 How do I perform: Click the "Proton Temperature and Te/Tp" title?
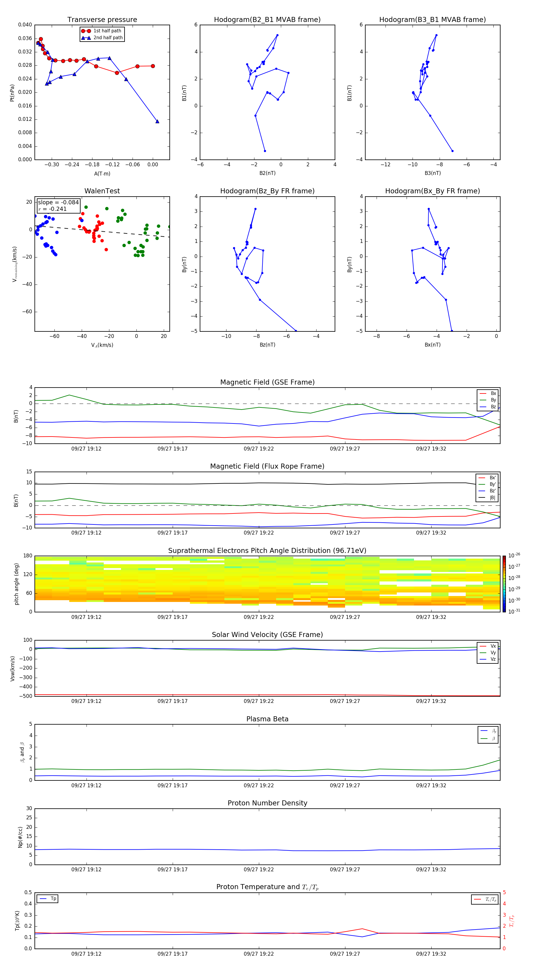267,887
